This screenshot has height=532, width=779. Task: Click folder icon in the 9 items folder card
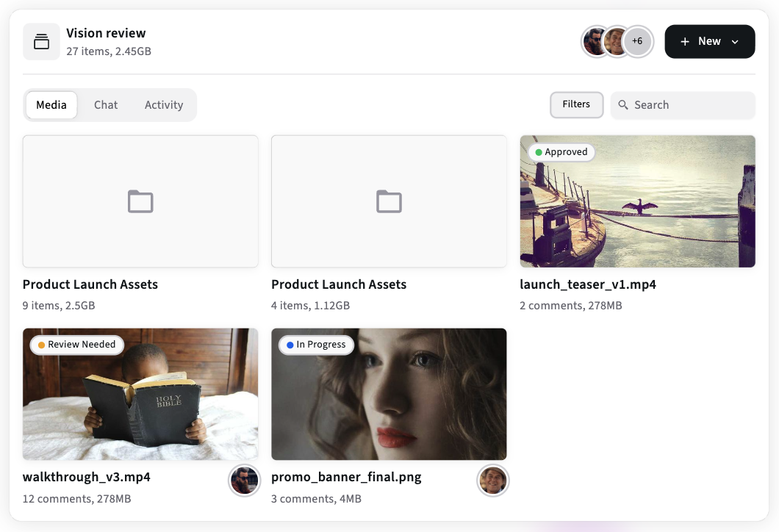tap(140, 201)
